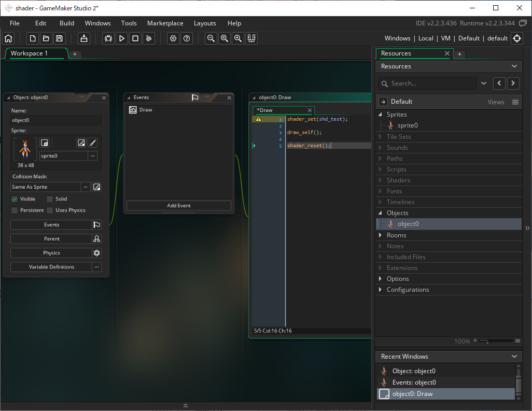The width and height of the screenshot is (532, 411).
Task: Toggle the Visible checkbox
Action: pos(14,199)
